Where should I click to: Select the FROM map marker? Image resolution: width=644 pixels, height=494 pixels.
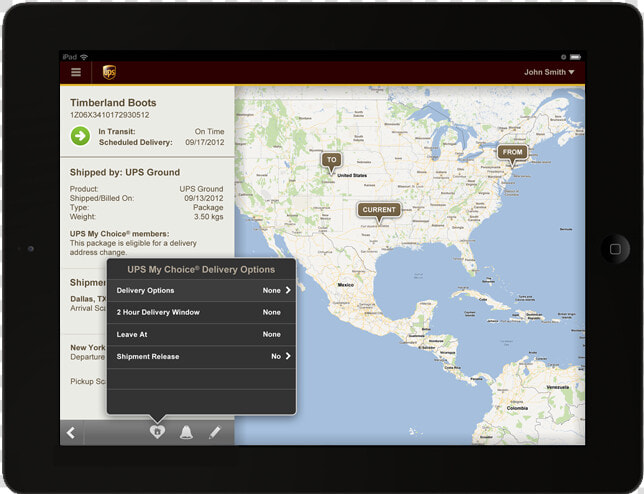pos(512,154)
